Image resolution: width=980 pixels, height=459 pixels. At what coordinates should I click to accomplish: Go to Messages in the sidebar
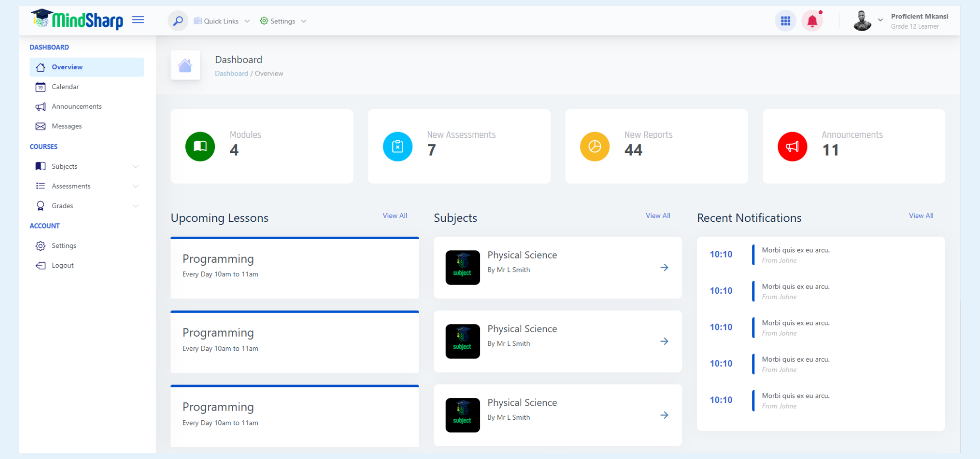(66, 126)
